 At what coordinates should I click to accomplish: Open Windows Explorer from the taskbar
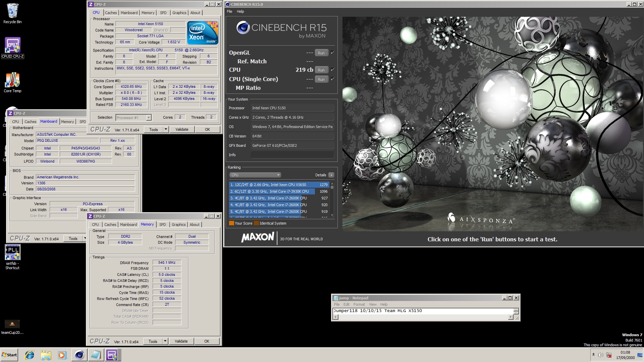[x=46, y=355]
